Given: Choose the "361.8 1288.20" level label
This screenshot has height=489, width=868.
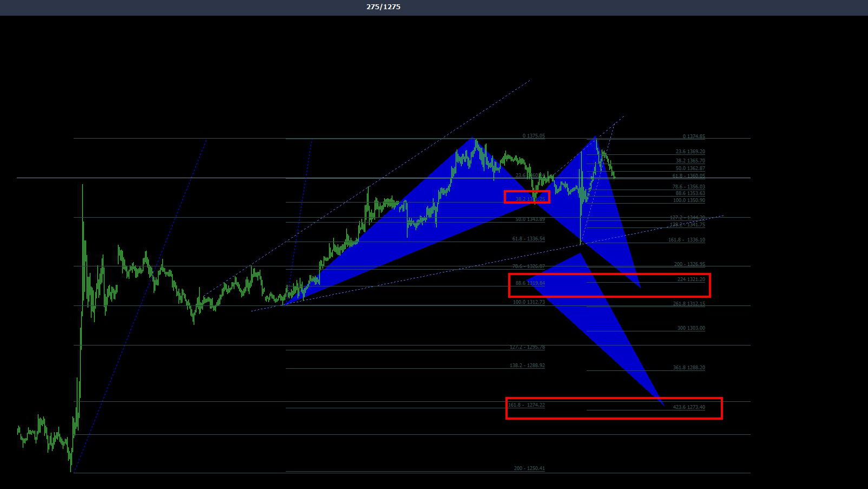Looking at the screenshot, I should tap(689, 368).
